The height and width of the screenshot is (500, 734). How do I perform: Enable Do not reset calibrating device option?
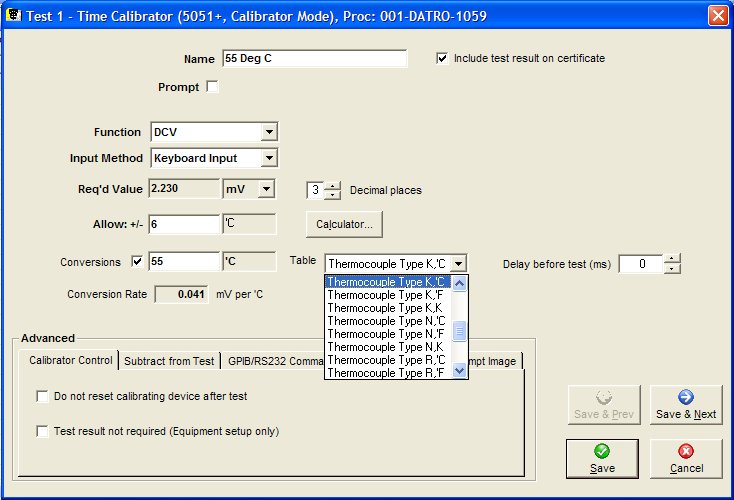(x=42, y=396)
